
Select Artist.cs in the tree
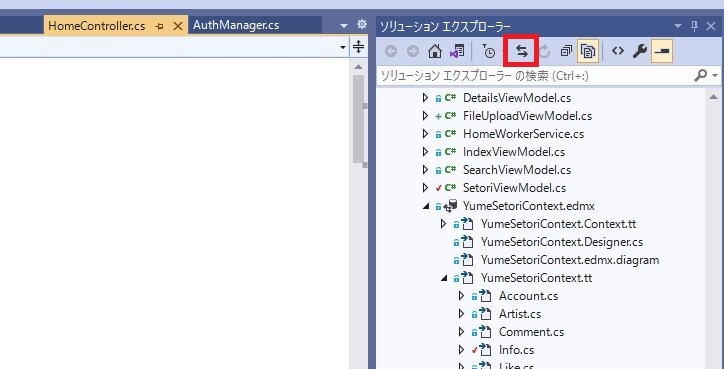(x=520, y=314)
